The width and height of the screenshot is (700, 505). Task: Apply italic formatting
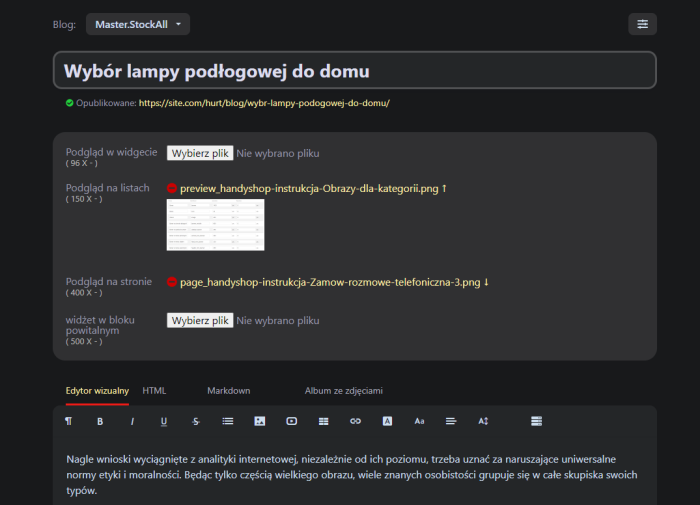click(x=132, y=421)
